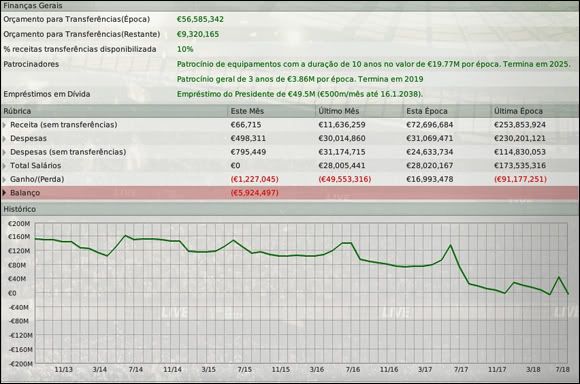This screenshot has width=580, height=384.
Task: Click the €114,830,053 expenses value
Action: 520,152
